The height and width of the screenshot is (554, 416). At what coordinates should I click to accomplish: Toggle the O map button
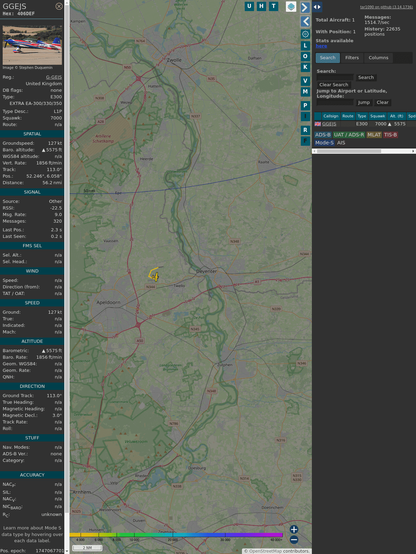(305, 56)
